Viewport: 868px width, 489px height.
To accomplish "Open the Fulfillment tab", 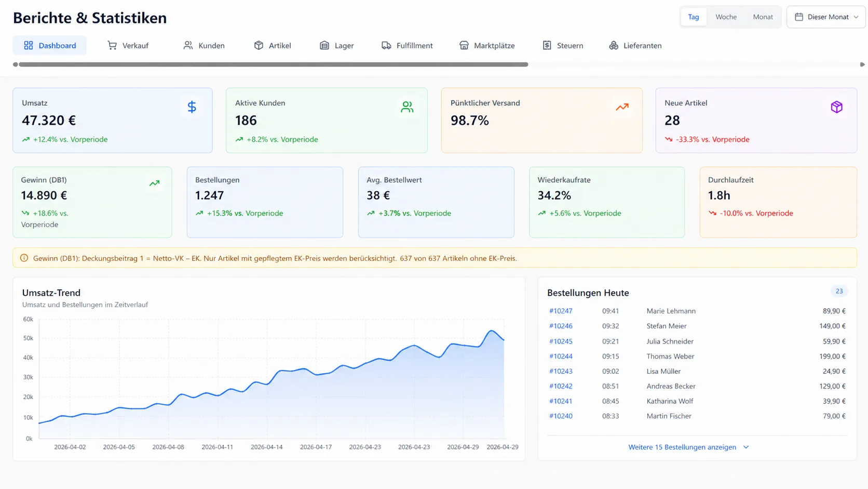I will 407,46.
